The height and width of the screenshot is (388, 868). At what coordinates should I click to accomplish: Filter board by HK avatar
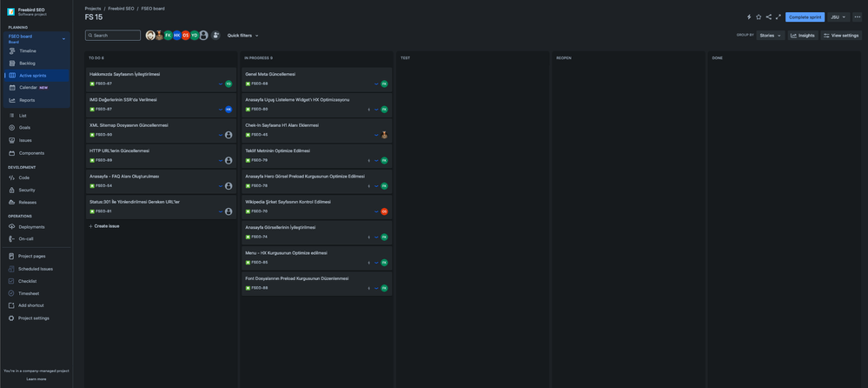(x=176, y=36)
